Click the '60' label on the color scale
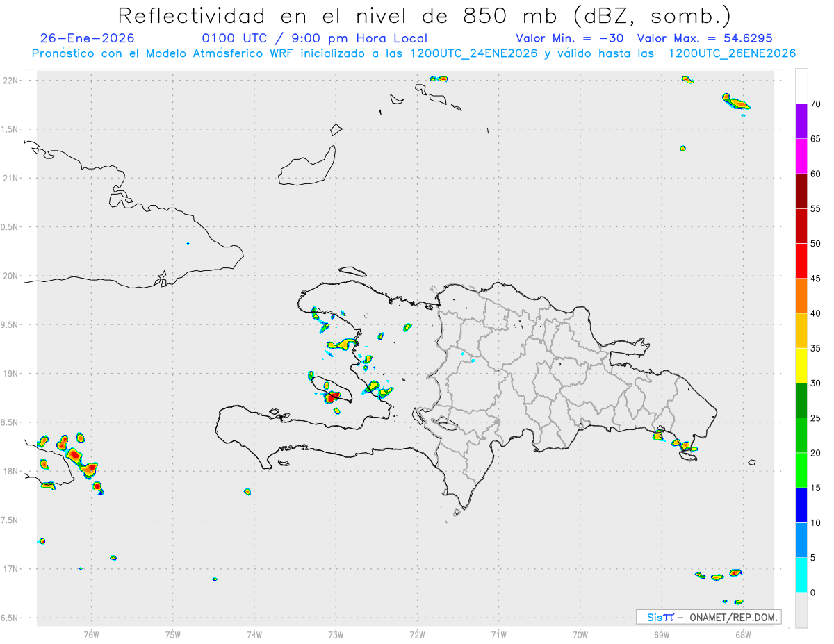Screen dimensions: 834x644 pos(815,174)
